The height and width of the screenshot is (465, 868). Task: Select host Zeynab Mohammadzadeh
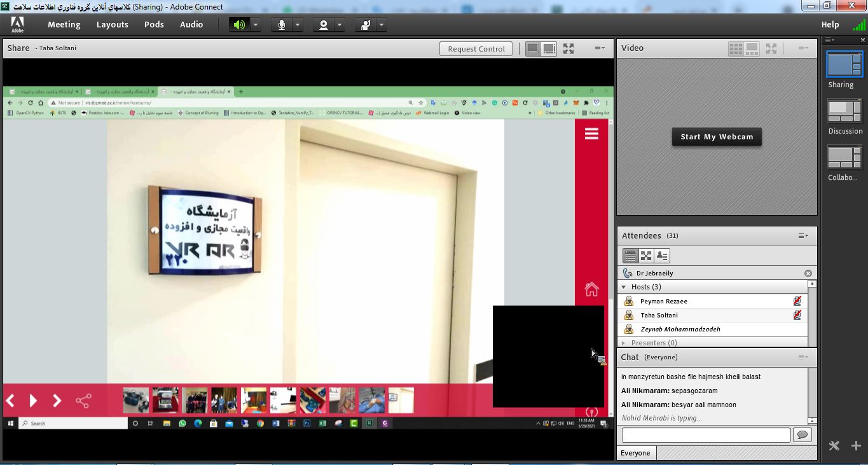pos(712,330)
